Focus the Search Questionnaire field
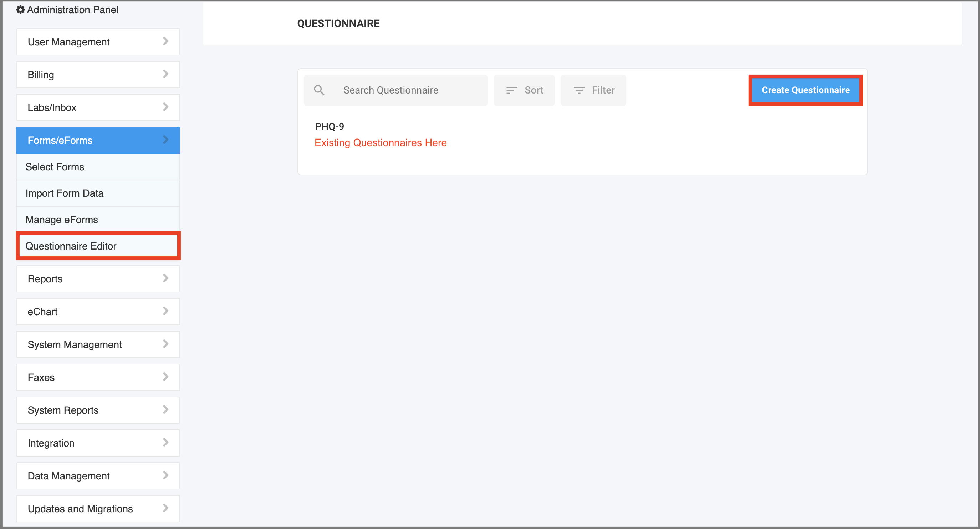Image resolution: width=980 pixels, height=529 pixels. pos(395,90)
